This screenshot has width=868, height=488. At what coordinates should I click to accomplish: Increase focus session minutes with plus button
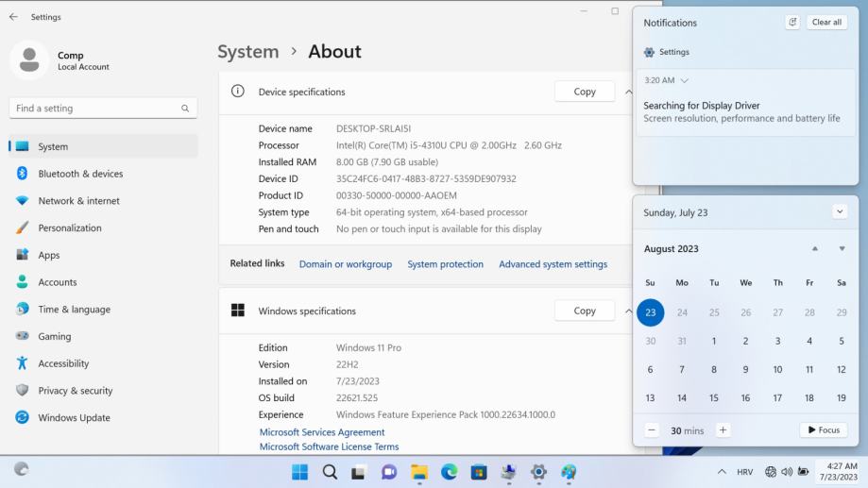(723, 430)
